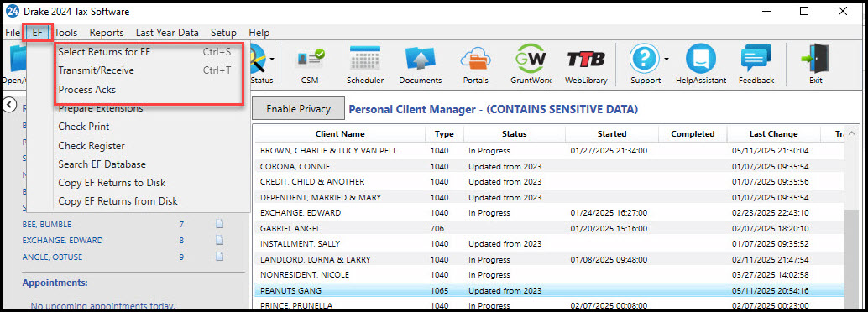Sort by the Type column header

click(x=445, y=134)
